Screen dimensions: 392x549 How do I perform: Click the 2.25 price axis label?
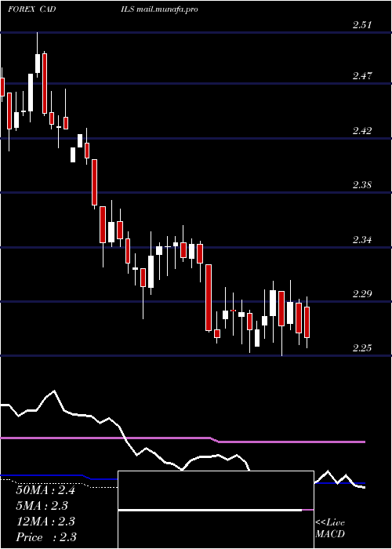coord(362,348)
